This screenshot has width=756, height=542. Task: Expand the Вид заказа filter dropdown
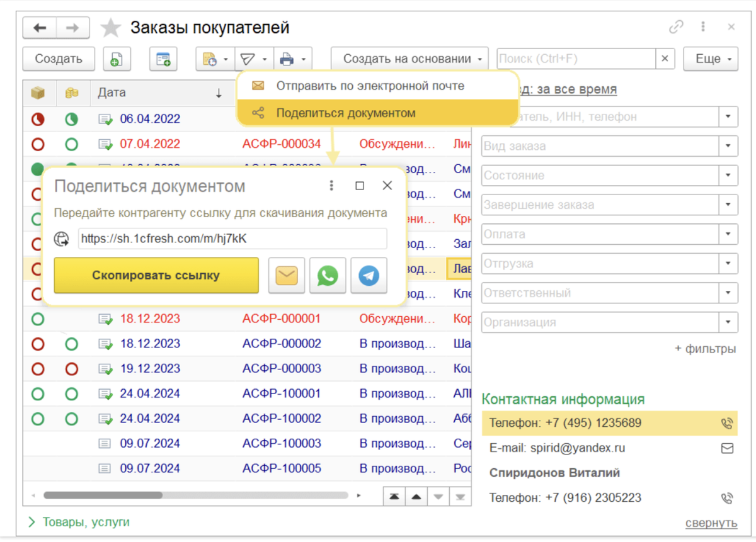click(x=728, y=146)
